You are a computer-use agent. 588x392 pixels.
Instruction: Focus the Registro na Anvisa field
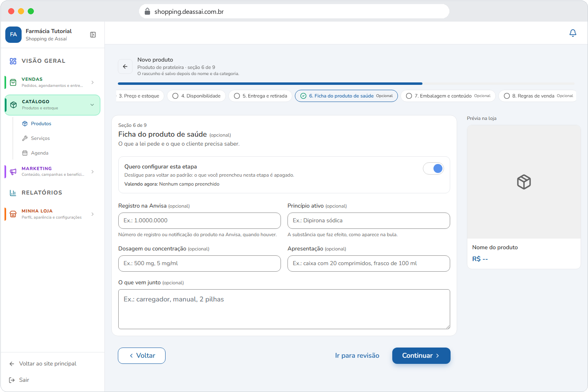coord(199,221)
